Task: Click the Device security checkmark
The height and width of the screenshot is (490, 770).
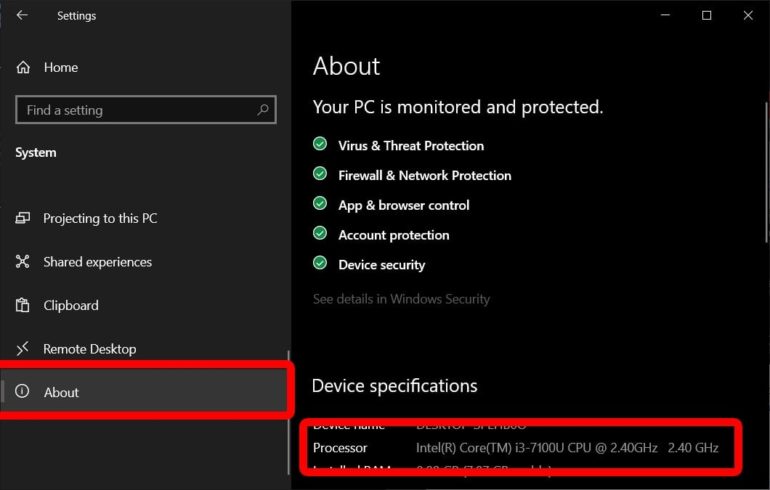Action: pyautogui.click(x=320, y=265)
